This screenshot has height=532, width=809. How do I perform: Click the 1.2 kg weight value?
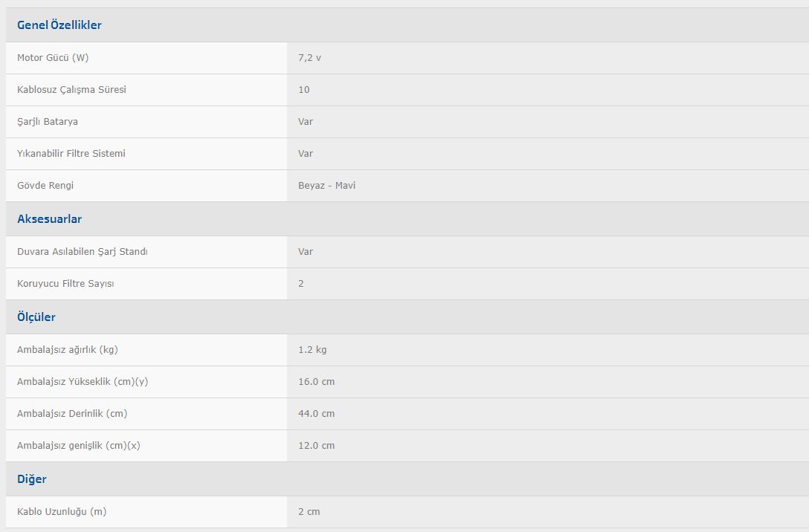[x=312, y=349]
